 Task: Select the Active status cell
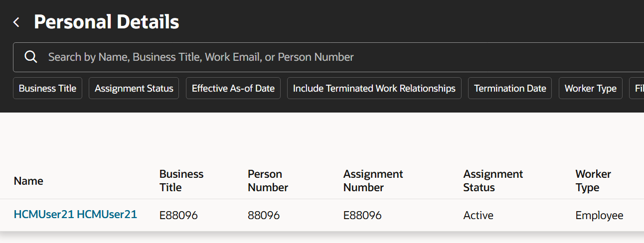pos(478,215)
